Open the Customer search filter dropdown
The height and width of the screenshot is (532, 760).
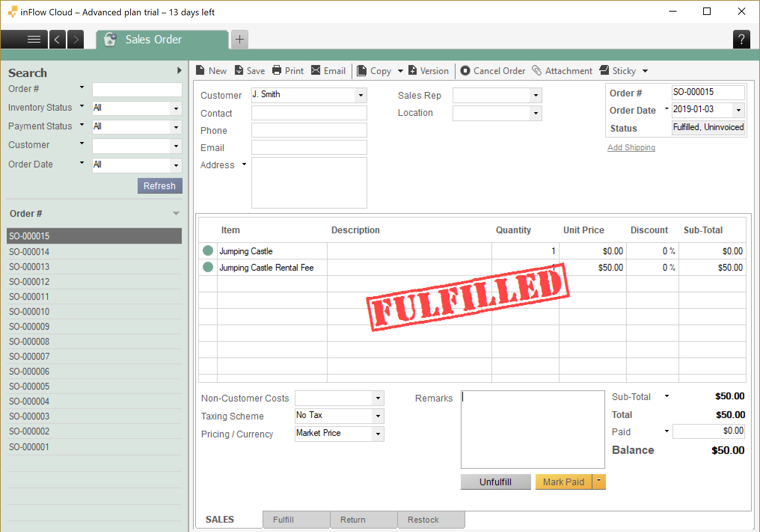click(176, 146)
